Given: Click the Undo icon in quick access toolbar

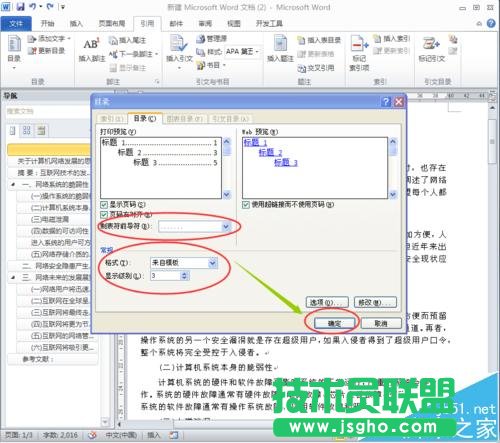Looking at the screenshot, I should (x=33, y=6).
